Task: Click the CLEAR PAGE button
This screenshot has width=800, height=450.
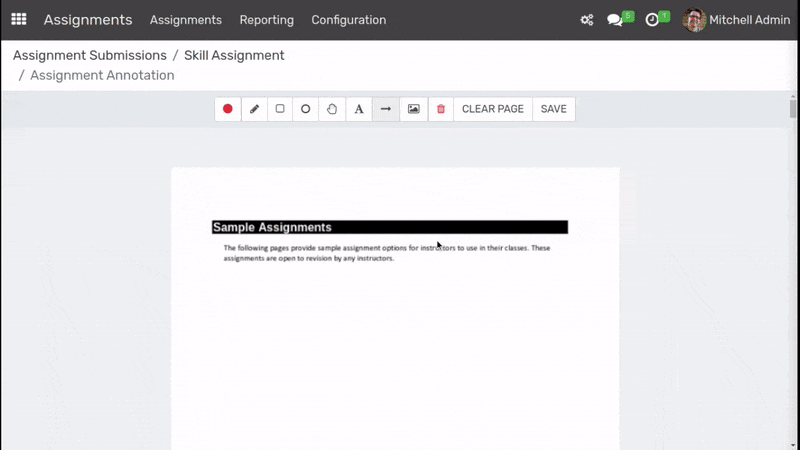Action: (x=492, y=109)
